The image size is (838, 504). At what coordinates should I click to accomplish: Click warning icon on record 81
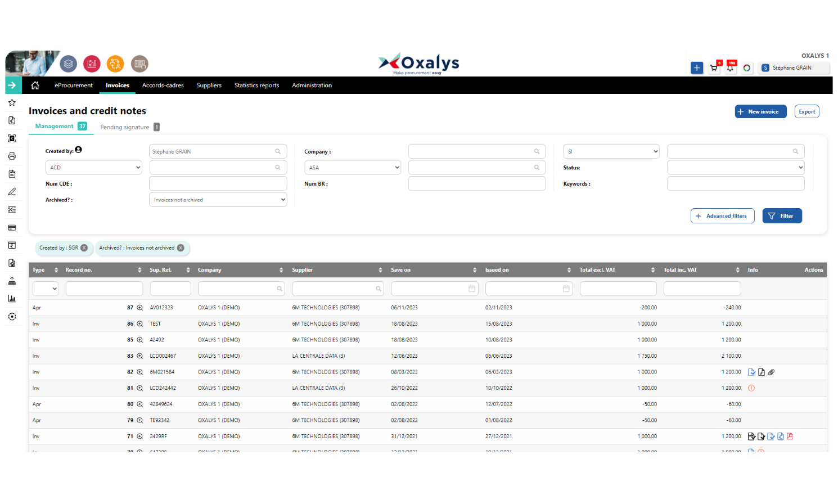pos(751,388)
